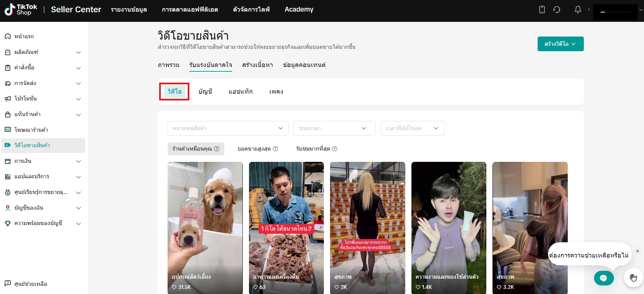The width and height of the screenshot is (644, 294).
Task: Select the วิดีโอ sub-tab
Action: (174, 92)
